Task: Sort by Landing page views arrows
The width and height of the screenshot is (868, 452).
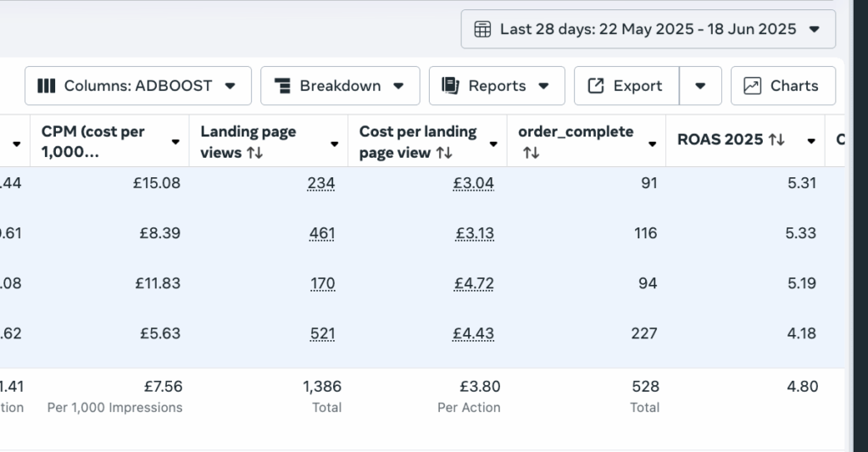Action: (x=255, y=153)
